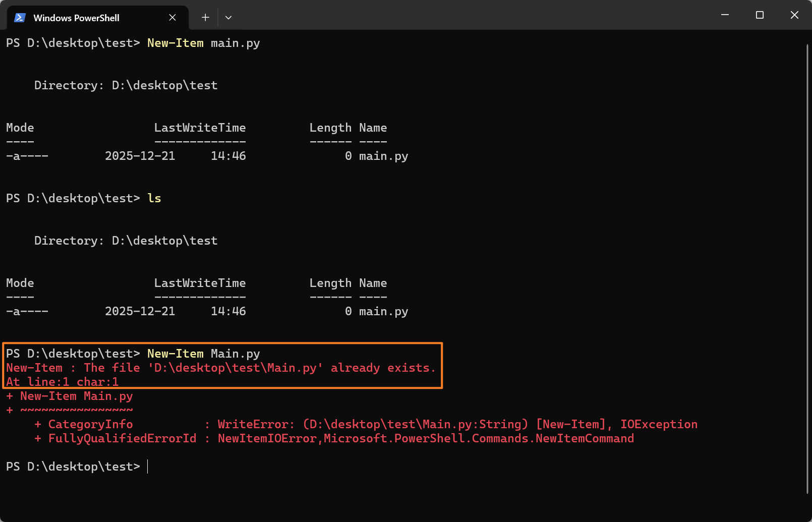The height and width of the screenshot is (522, 812).
Task: Click the 'At line:1 char:1' text
Action: [63, 382]
